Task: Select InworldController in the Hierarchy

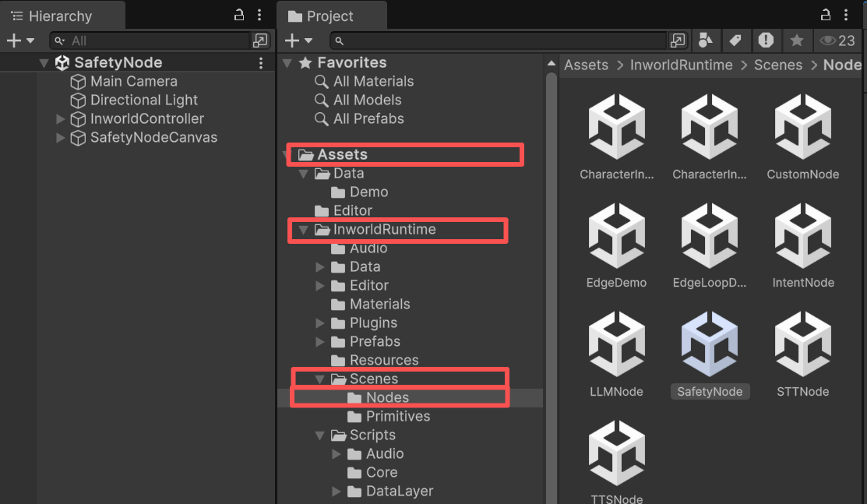Action: coord(147,119)
